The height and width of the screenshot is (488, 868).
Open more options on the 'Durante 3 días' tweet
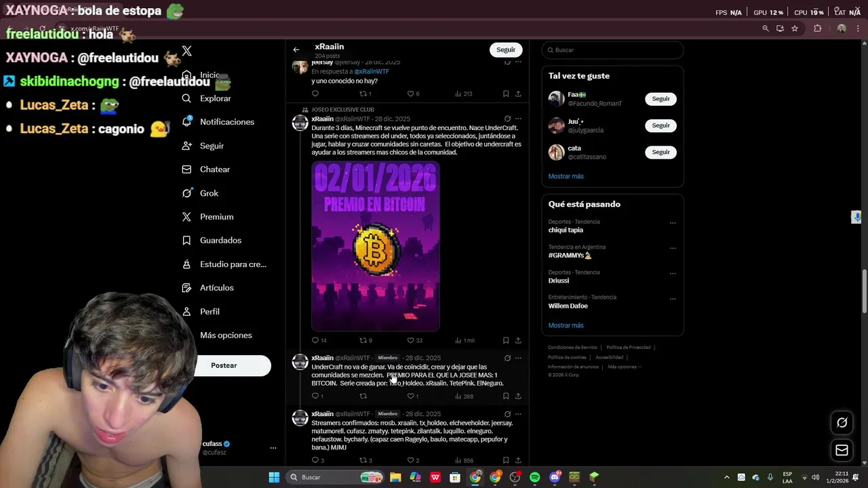[518, 119]
